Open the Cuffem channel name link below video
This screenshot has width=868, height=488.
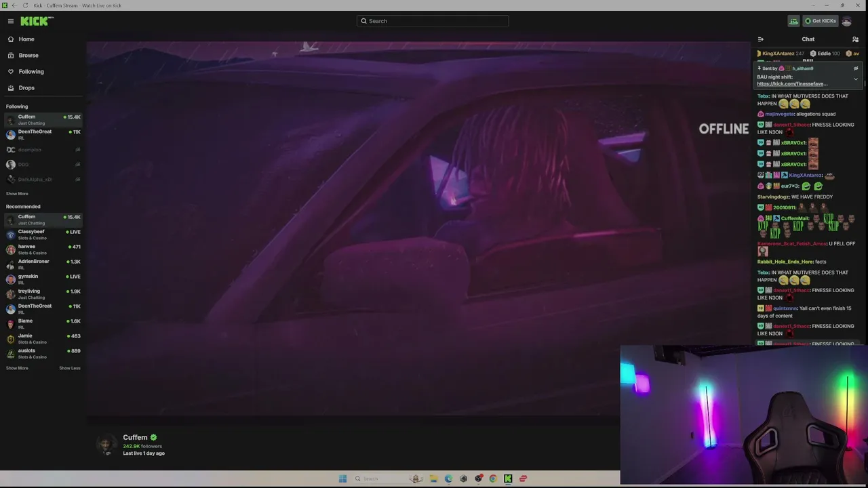[135, 438]
